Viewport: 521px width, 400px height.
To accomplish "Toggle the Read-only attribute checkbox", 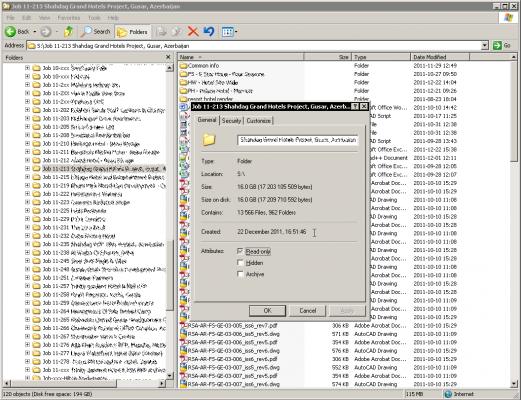I will coord(240,251).
